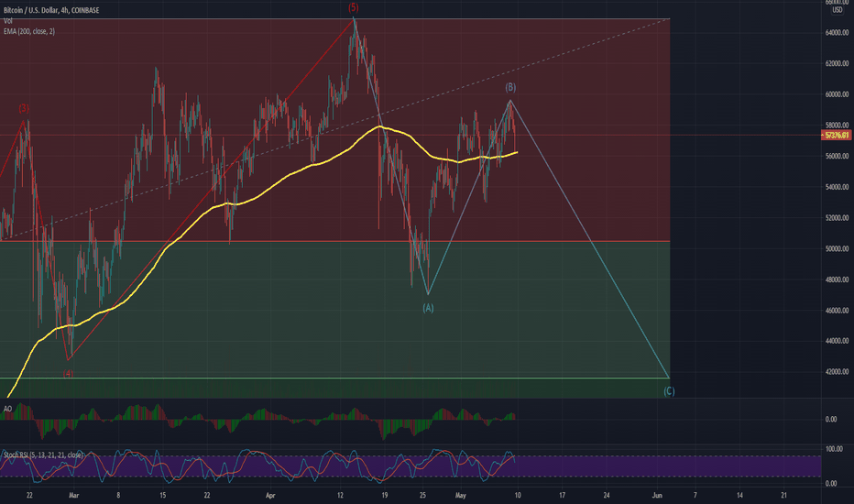Click the 42000.00 price axis value

[838, 372]
